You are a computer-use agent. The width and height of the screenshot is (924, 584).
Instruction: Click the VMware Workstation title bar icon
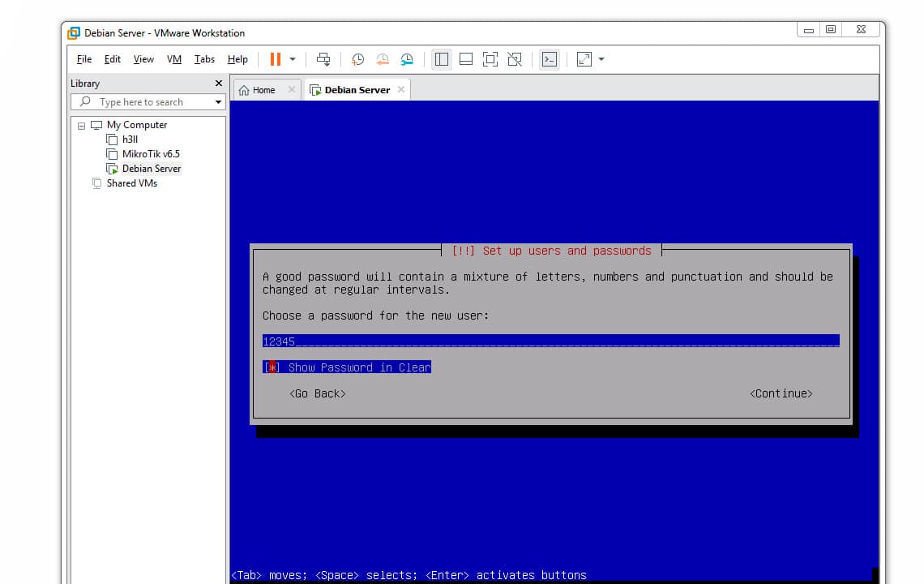pos(74,33)
